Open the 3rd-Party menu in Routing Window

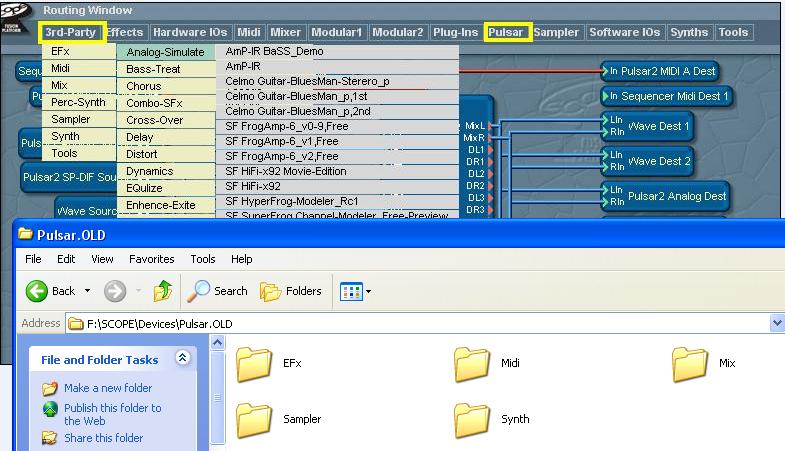71,33
